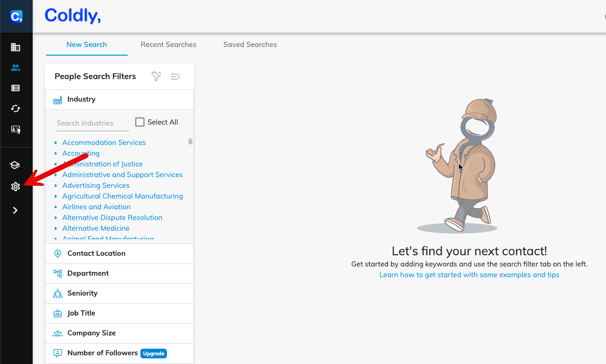Expand the Number of Followers filter
The image size is (606, 364).
(119, 353)
